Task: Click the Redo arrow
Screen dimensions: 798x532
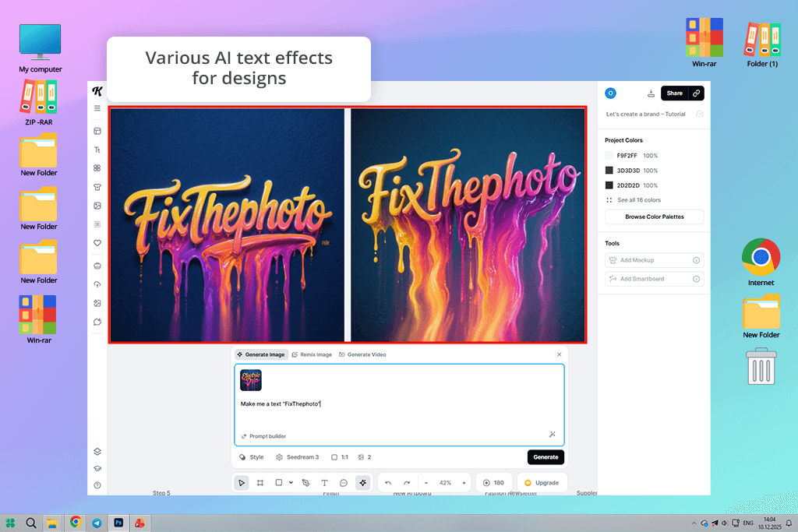Action: point(407,483)
